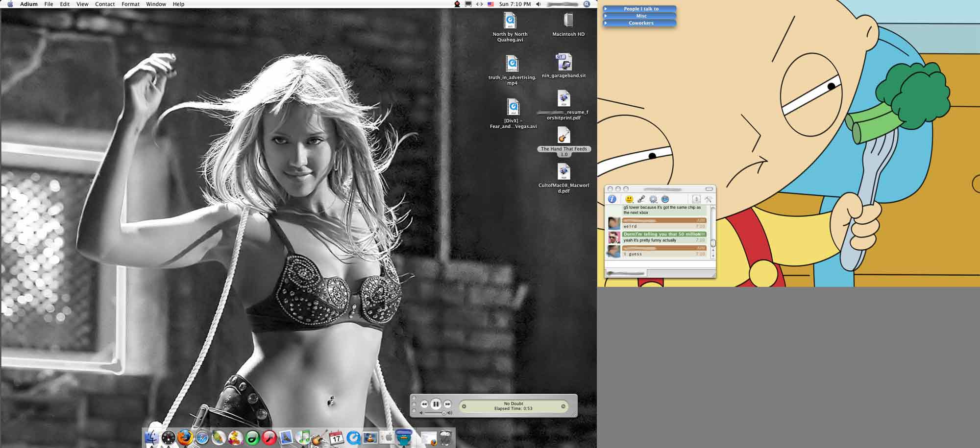Skip to next track in iTunes mini player
This screenshot has height=448, width=980.
pos(447,404)
